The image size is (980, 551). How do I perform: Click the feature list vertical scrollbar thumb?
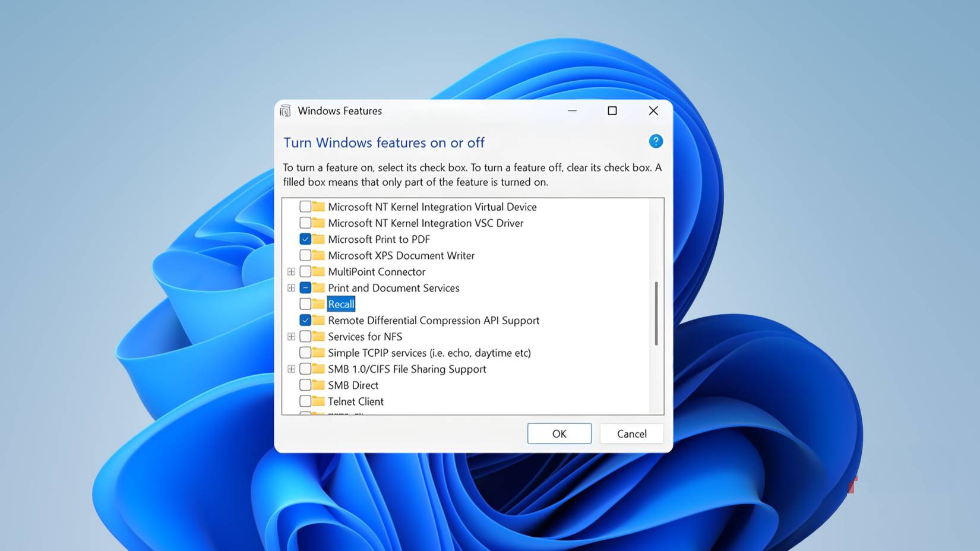pyautogui.click(x=656, y=313)
